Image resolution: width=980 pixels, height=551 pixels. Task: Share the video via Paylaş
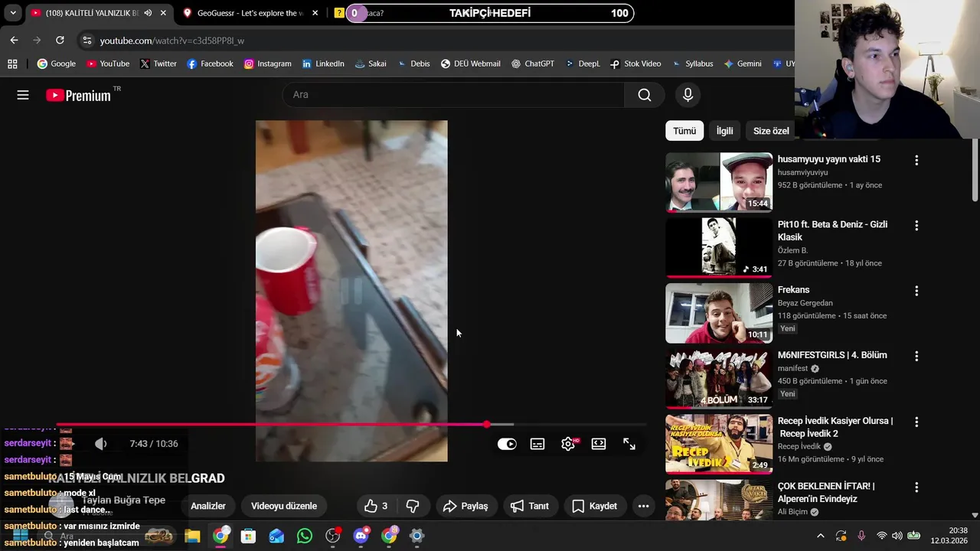465,506
